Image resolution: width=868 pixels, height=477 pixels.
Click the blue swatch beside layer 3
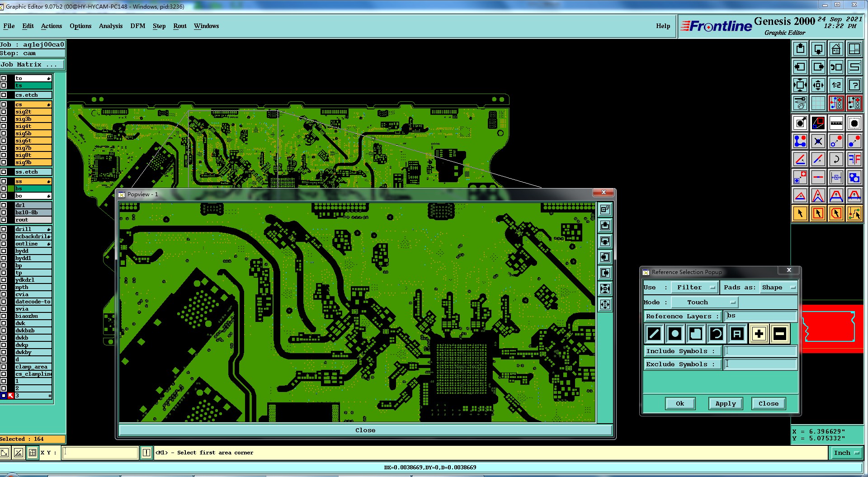(x=4, y=396)
